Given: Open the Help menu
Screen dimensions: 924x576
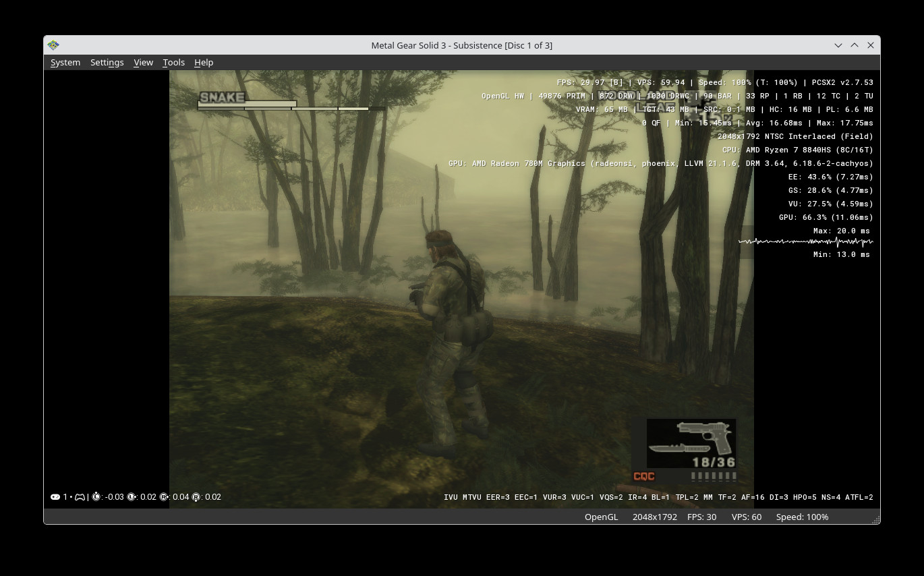Looking at the screenshot, I should coord(204,62).
